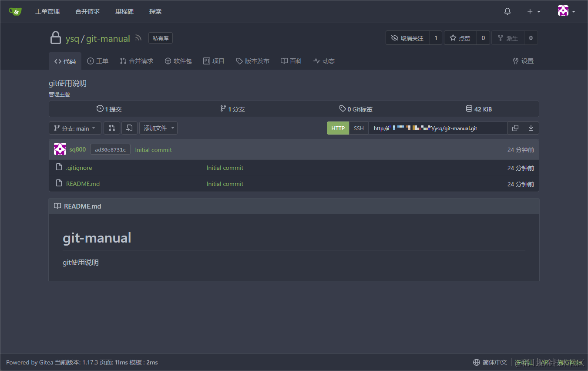
Task: Select the HTTP clone option
Action: coord(338,128)
